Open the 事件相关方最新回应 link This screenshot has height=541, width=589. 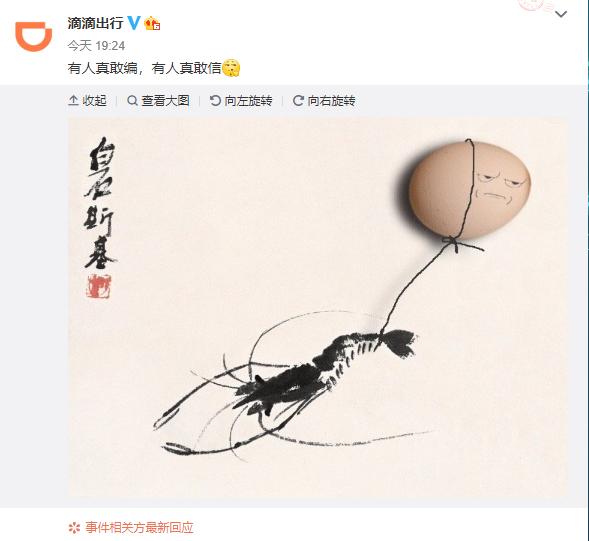[139, 527]
